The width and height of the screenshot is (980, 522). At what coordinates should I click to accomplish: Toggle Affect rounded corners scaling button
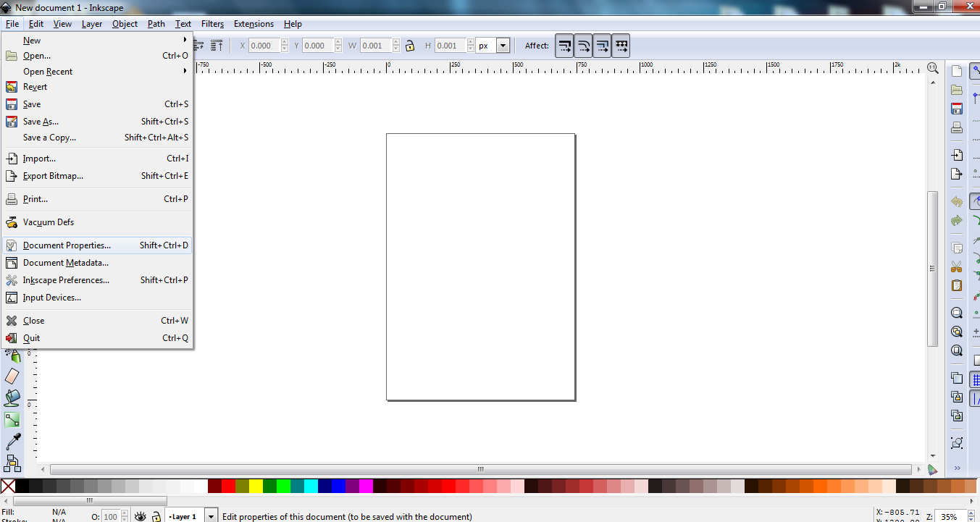(583, 46)
